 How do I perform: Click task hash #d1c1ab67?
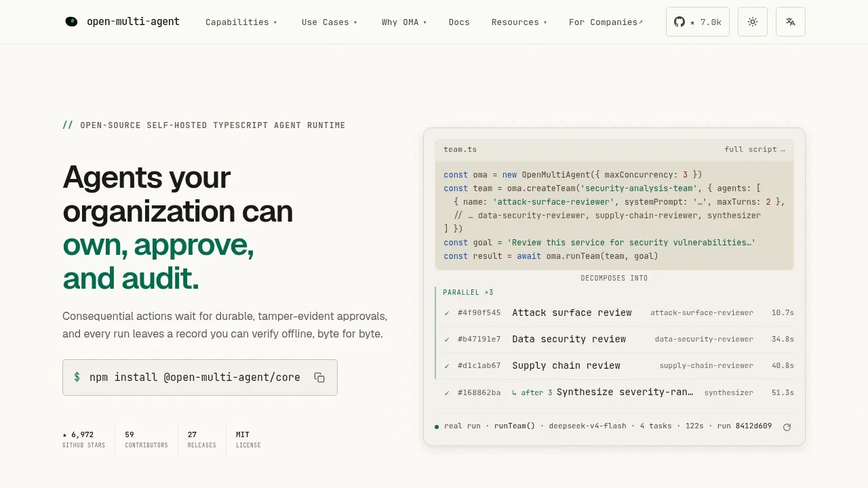pyautogui.click(x=479, y=365)
